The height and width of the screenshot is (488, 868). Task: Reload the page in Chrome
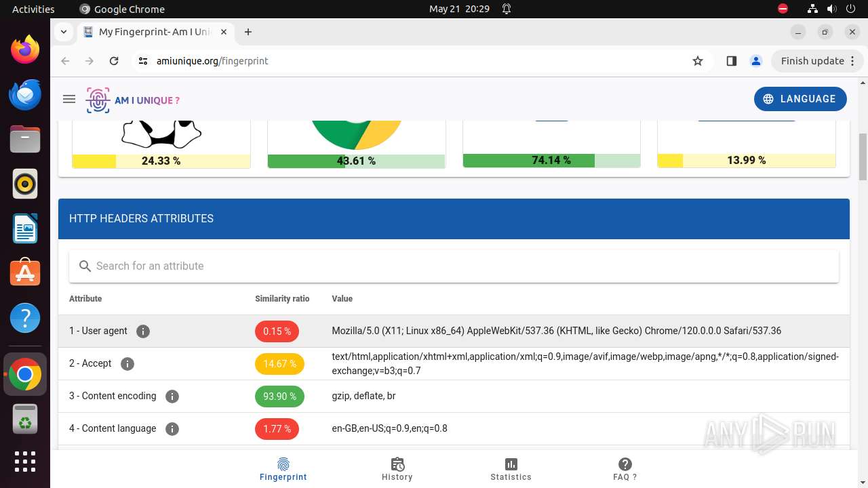[x=114, y=61]
